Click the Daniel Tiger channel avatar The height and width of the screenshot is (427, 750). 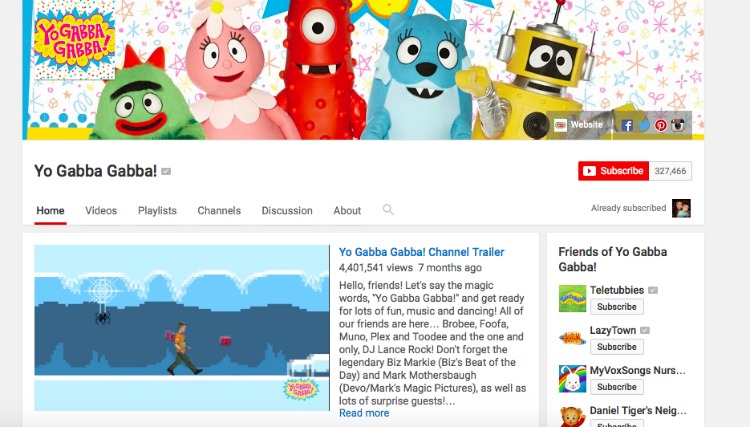click(x=572, y=415)
